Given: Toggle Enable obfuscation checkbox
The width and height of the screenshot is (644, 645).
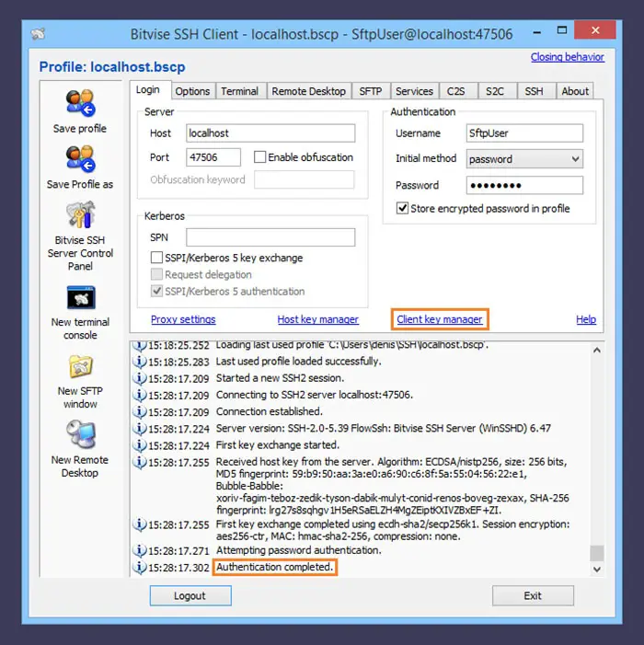Looking at the screenshot, I should (259, 157).
